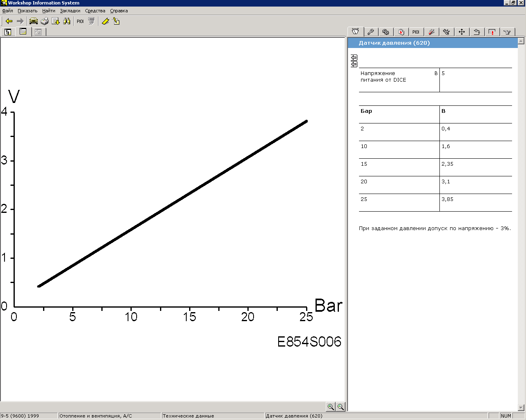526x420 pixels.
Task: Zoom out of the diagram
Action: 341,407
